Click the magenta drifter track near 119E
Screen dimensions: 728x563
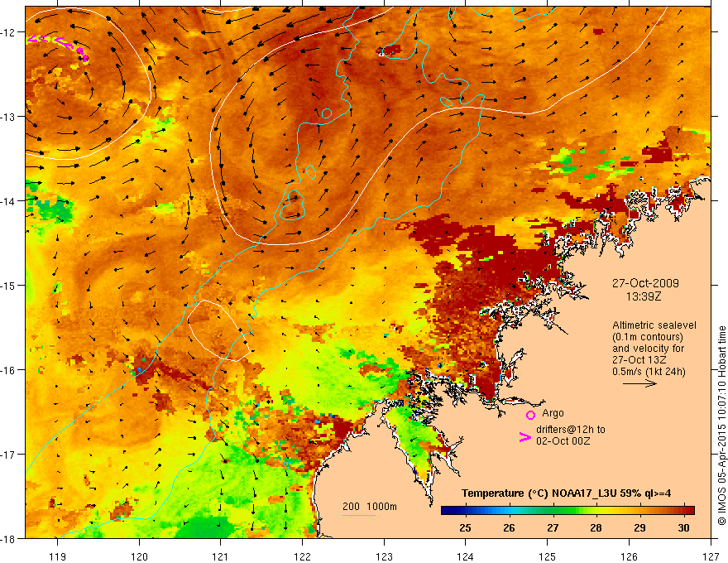pos(58,48)
